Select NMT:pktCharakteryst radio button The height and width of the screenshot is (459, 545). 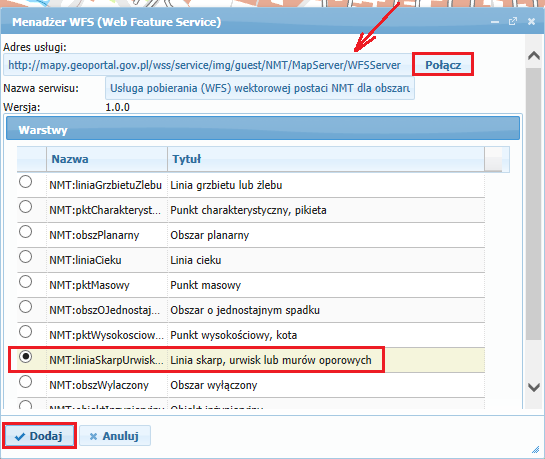25,207
